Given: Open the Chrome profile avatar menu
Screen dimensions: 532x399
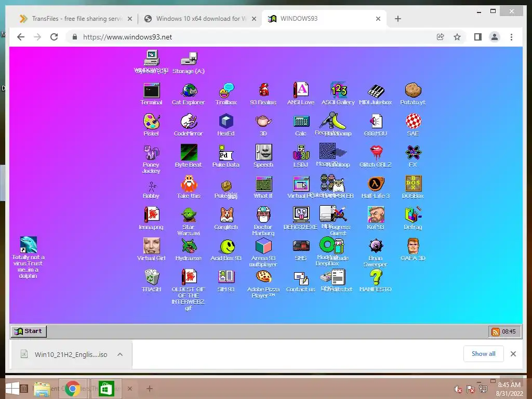Looking at the screenshot, I should 495,37.
